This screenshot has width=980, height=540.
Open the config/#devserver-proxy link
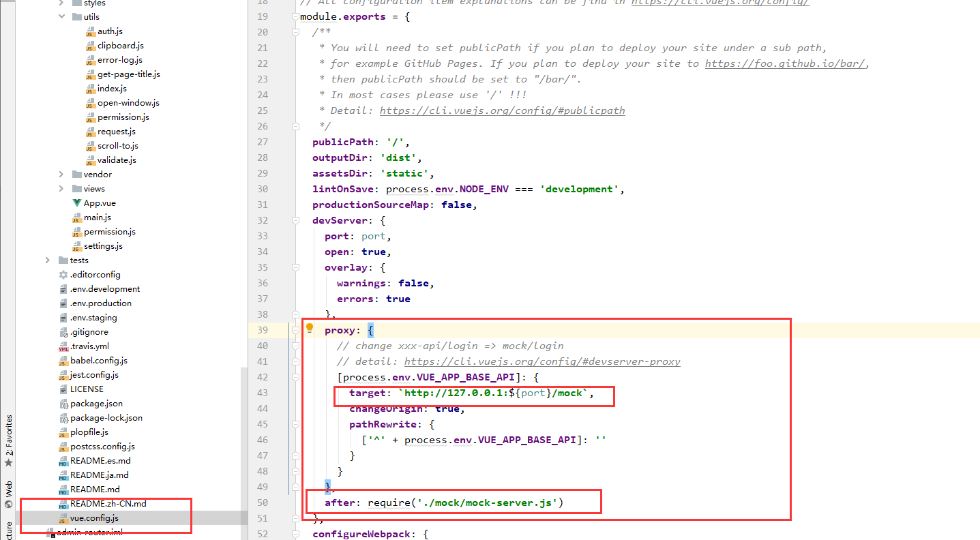[x=542, y=361]
